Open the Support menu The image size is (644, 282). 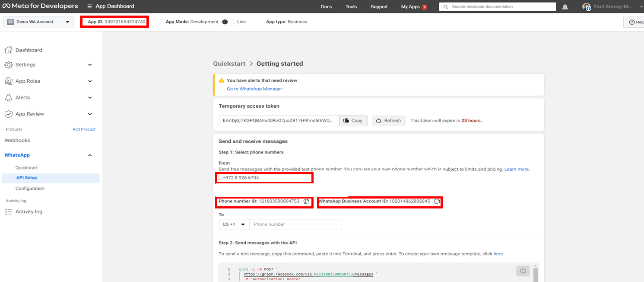[x=379, y=7]
